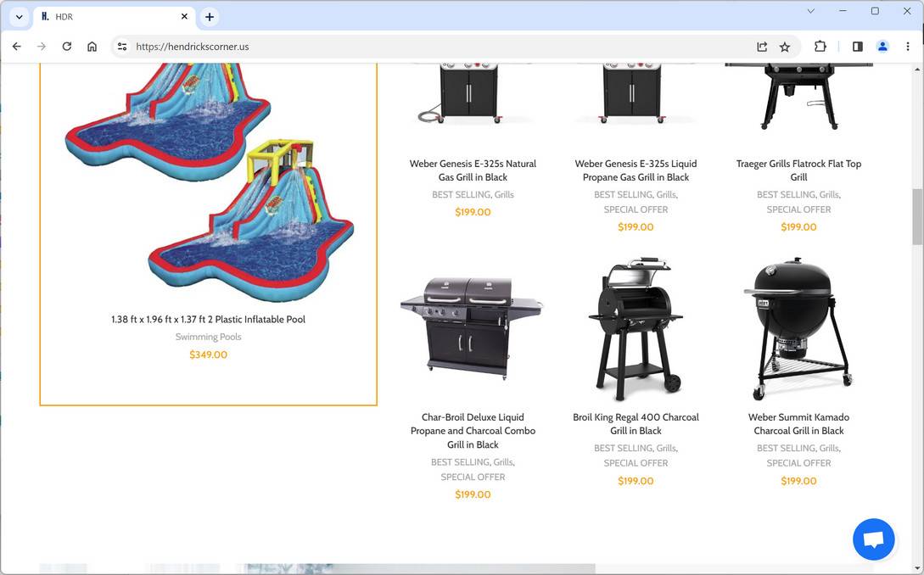Image resolution: width=924 pixels, height=575 pixels.
Task: Go back to the previous page
Action: point(16,47)
